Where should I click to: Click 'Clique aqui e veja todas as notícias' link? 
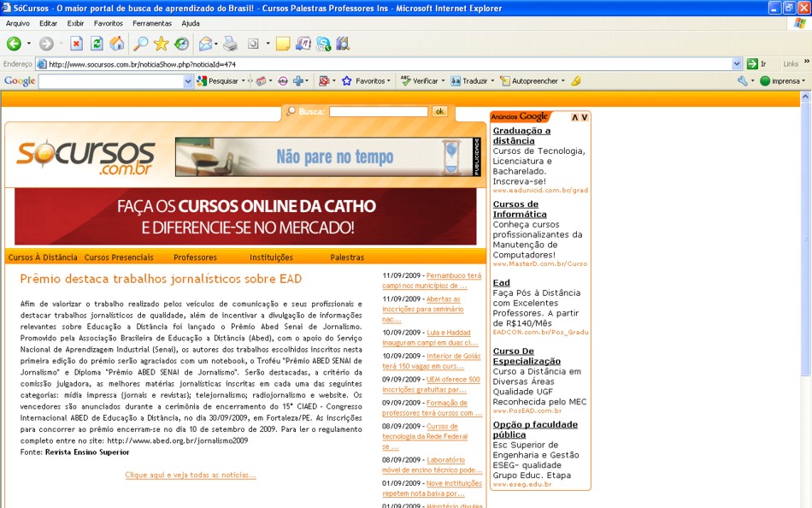click(x=190, y=475)
